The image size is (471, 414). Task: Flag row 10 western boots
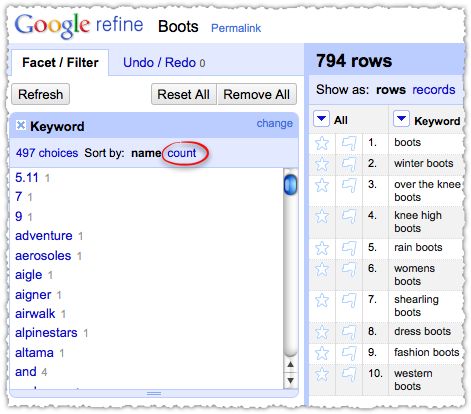[349, 374]
